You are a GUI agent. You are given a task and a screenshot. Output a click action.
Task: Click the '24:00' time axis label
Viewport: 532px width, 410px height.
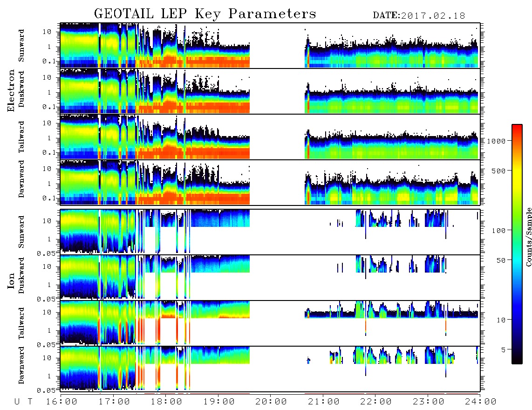point(481,402)
